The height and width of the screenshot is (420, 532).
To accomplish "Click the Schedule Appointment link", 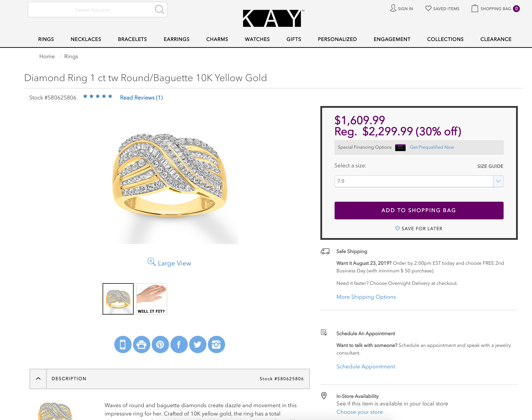I will click(365, 367).
